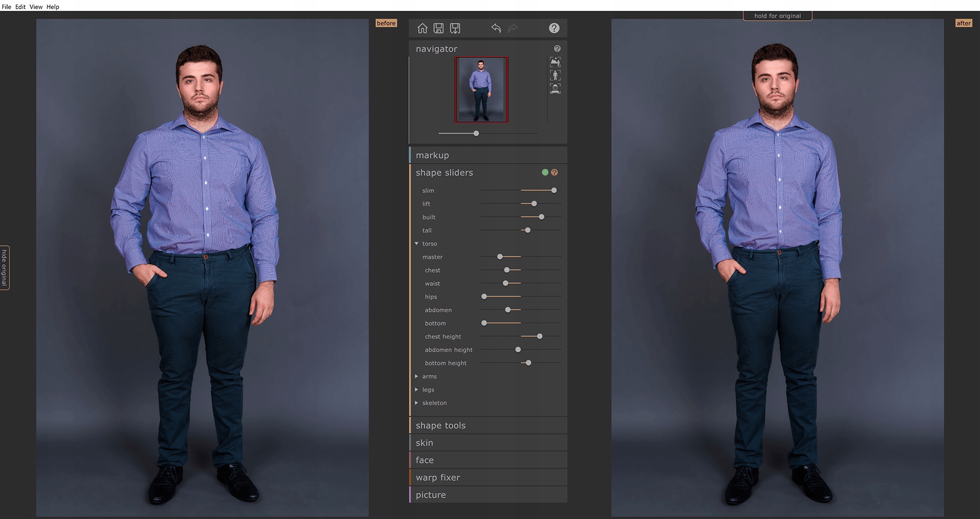This screenshot has height=519, width=980.
Task: Click the navigator preview thumbnail
Action: click(481, 90)
